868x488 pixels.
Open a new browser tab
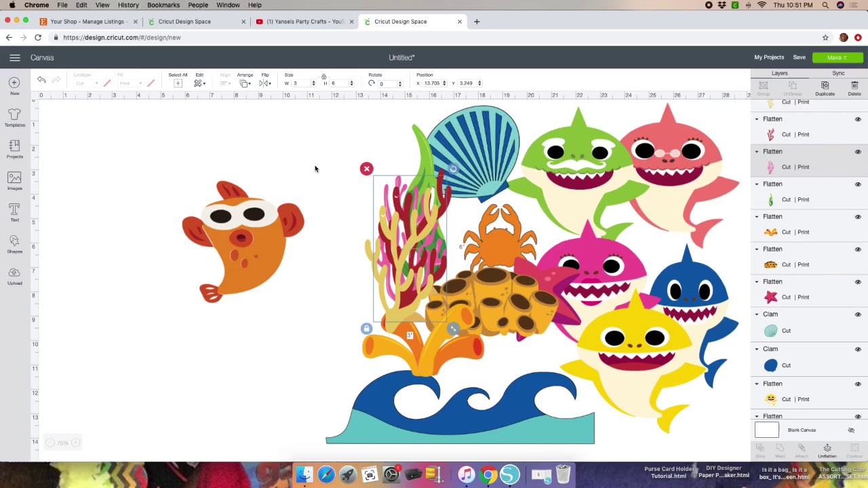tap(477, 22)
